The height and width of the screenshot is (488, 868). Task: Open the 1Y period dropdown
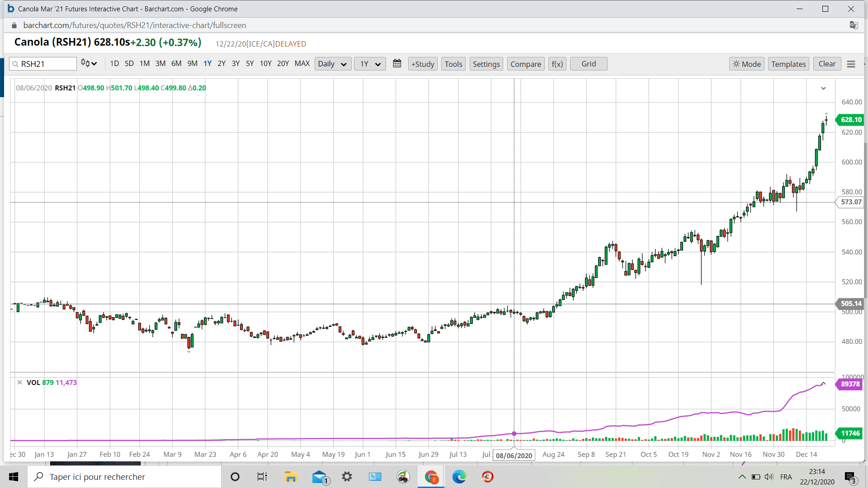point(369,64)
